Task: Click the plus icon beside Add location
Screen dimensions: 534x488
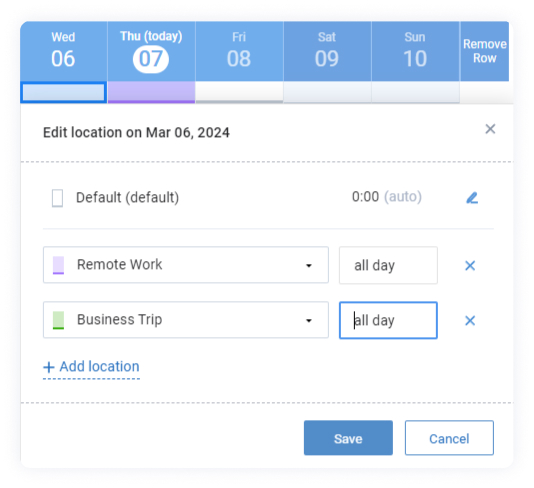Action: [49, 367]
